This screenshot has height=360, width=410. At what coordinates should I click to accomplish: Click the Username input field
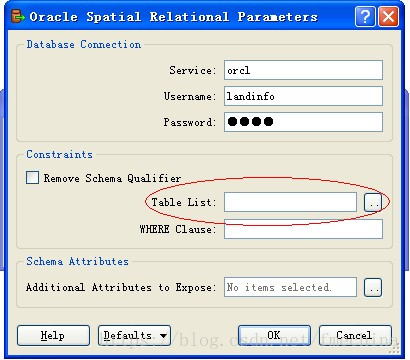pyautogui.click(x=303, y=96)
